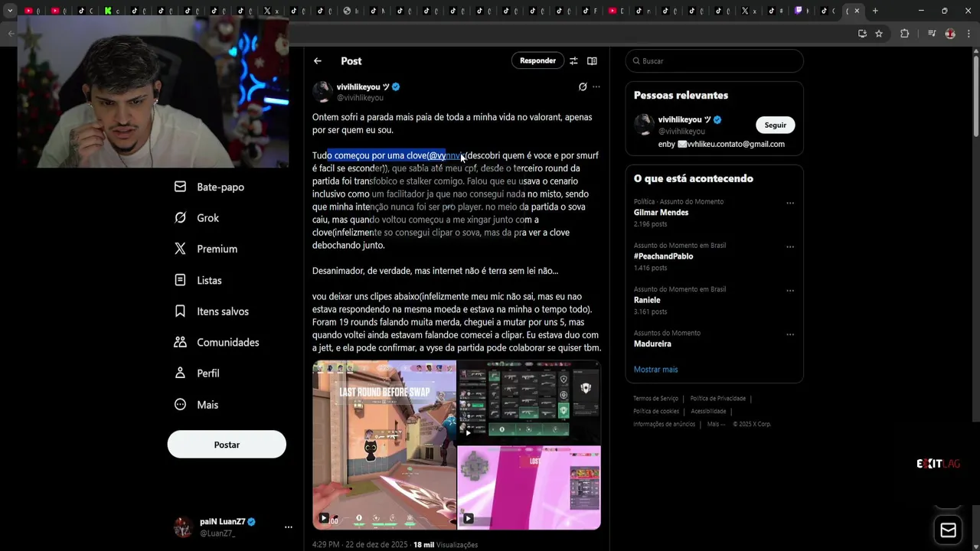Open Itens salvos bookmarks

(x=211, y=311)
